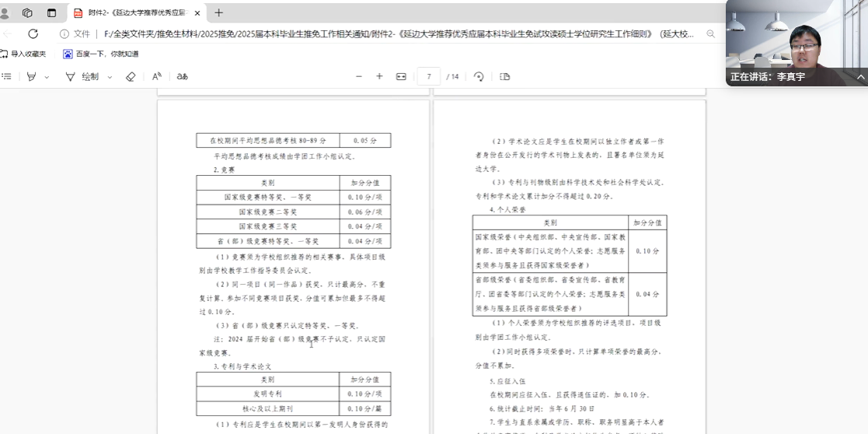Click the translate (aあ) icon

(x=183, y=76)
